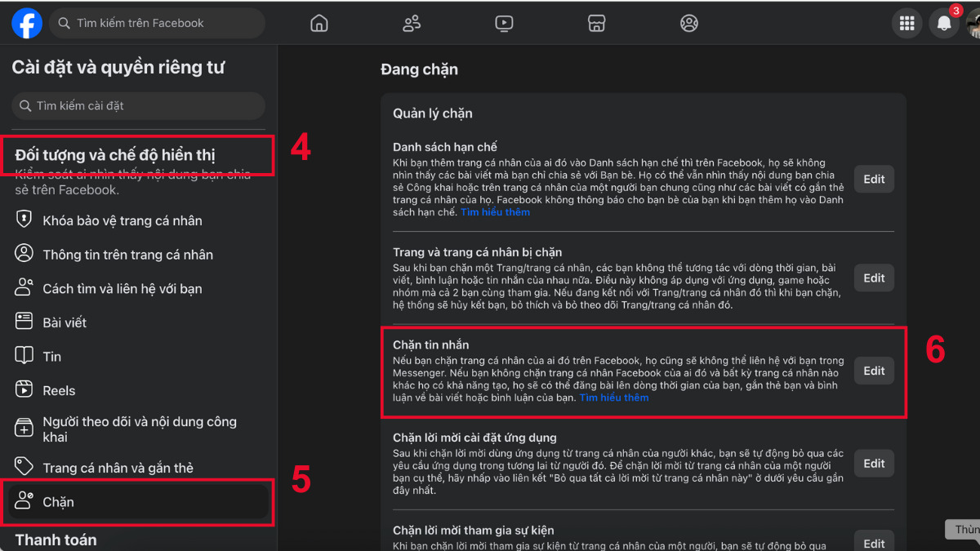Select Chặn in settings sidebar
The height and width of the screenshot is (551, 980).
point(139,502)
